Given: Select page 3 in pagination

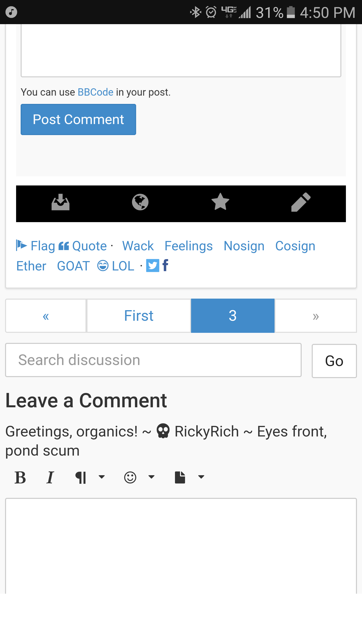Looking at the screenshot, I should pos(233,316).
